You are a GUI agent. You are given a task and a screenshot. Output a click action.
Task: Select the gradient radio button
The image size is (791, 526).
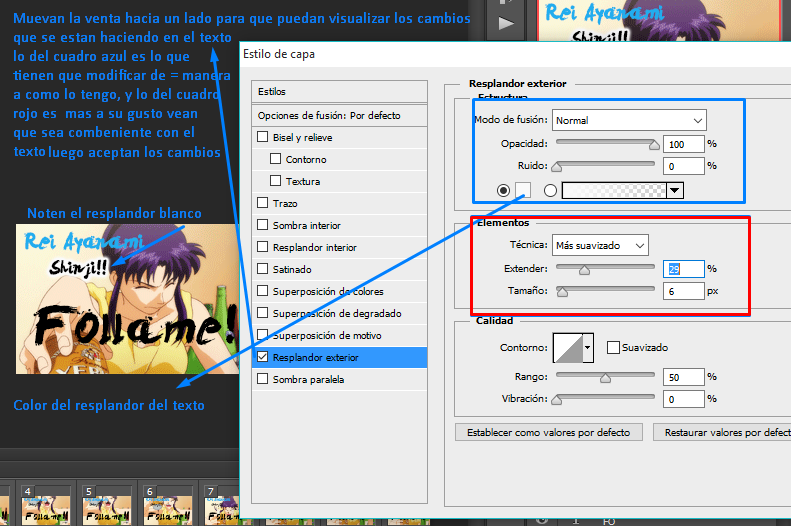[x=550, y=190]
